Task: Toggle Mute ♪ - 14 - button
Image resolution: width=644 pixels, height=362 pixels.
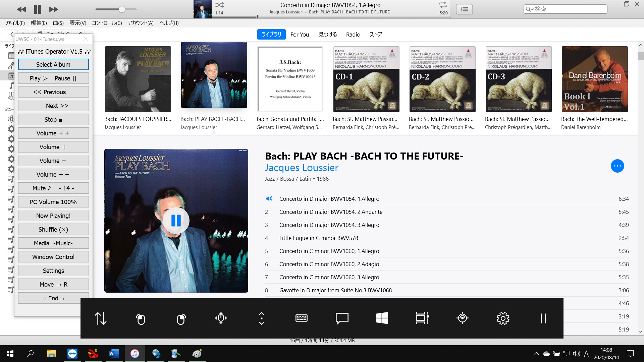Action: point(53,188)
